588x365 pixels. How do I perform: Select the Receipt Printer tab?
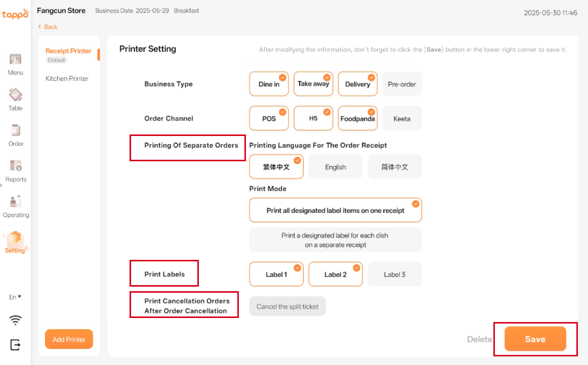[x=68, y=51]
